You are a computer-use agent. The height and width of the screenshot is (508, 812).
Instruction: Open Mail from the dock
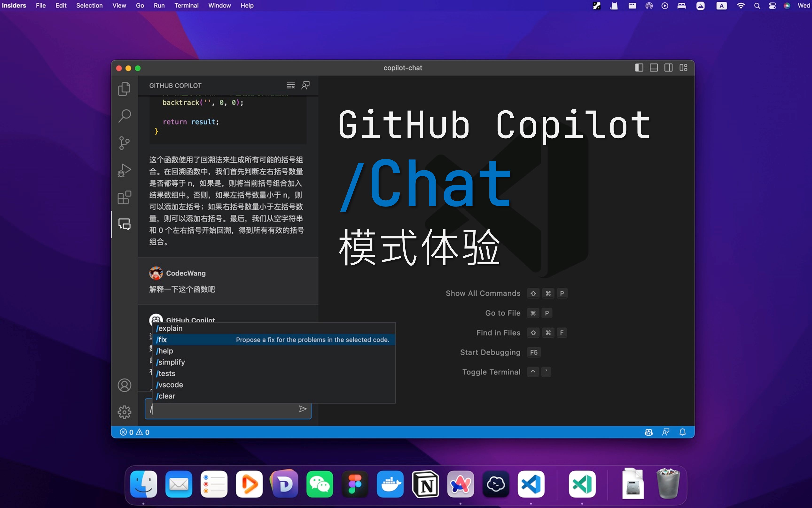click(x=179, y=484)
